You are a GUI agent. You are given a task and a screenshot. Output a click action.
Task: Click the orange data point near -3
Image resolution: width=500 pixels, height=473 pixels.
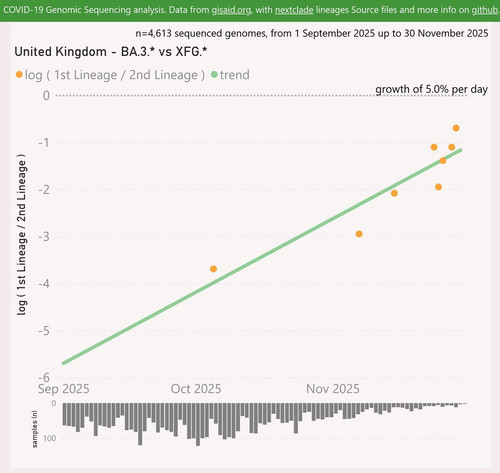click(x=359, y=234)
